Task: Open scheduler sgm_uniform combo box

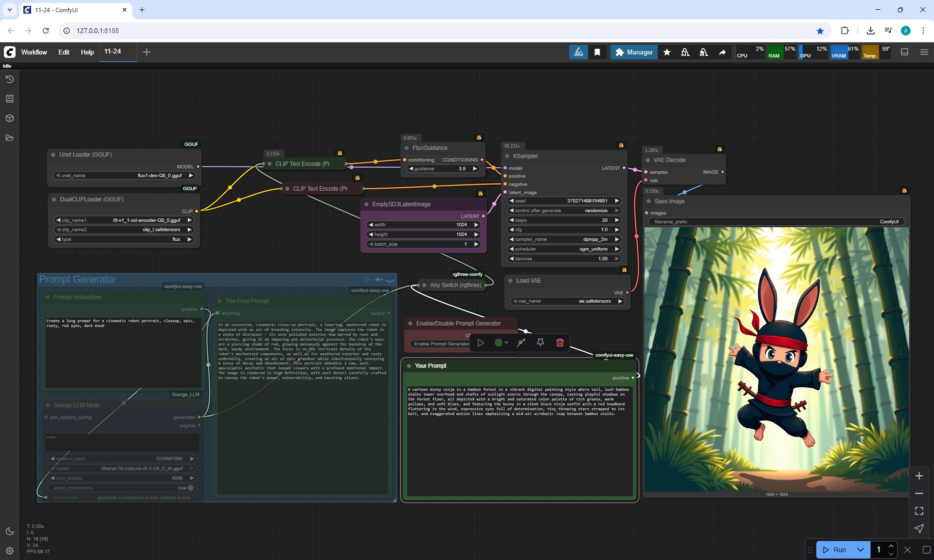Action: 564,249
